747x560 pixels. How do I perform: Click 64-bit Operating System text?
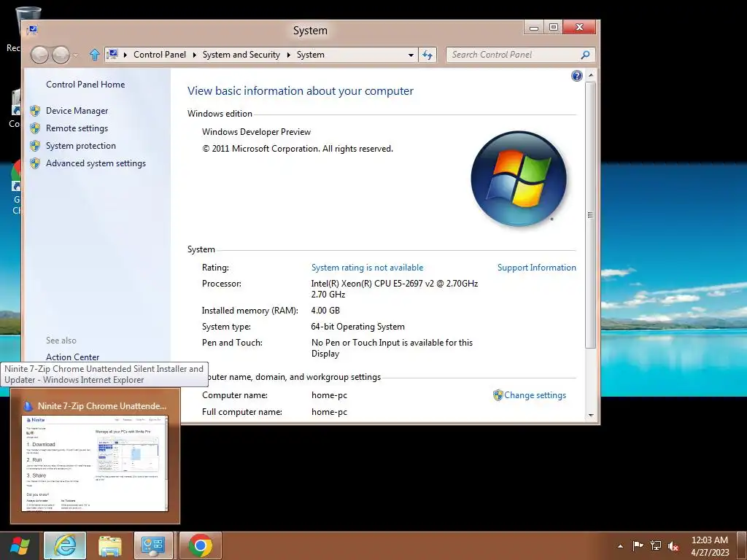coord(357,327)
